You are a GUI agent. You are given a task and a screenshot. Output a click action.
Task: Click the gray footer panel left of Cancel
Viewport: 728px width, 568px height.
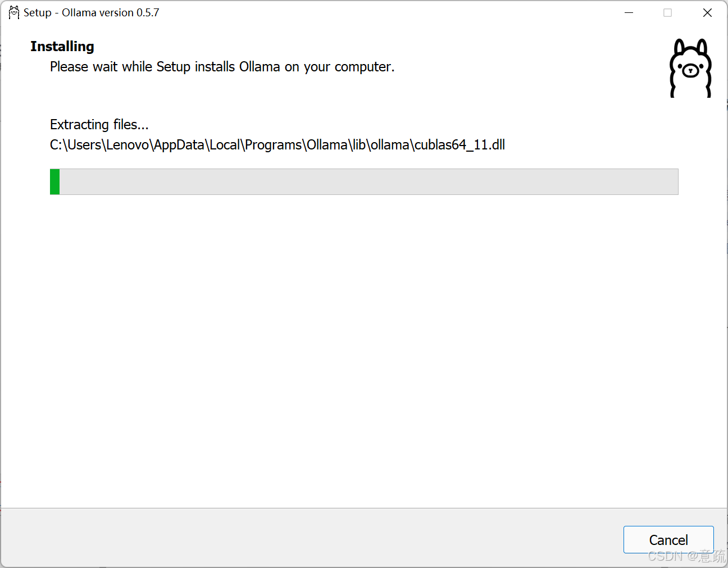pos(309,538)
